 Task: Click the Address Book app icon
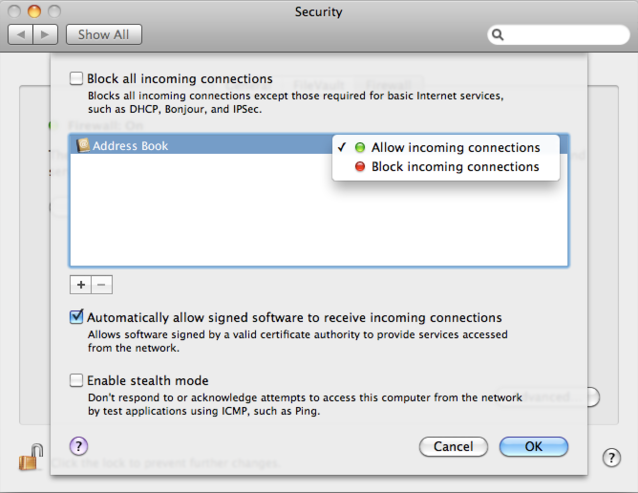pyautogui.click(x=83, y=146)
